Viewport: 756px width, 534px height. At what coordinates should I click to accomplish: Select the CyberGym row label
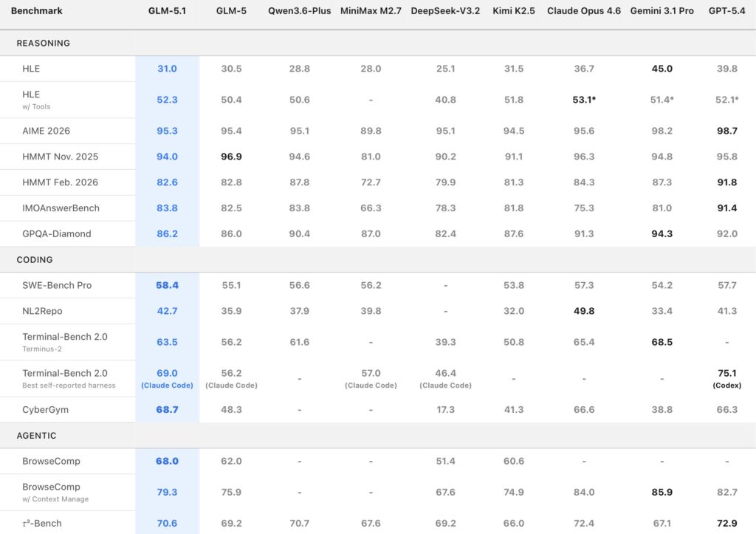[x=45, y=410]
